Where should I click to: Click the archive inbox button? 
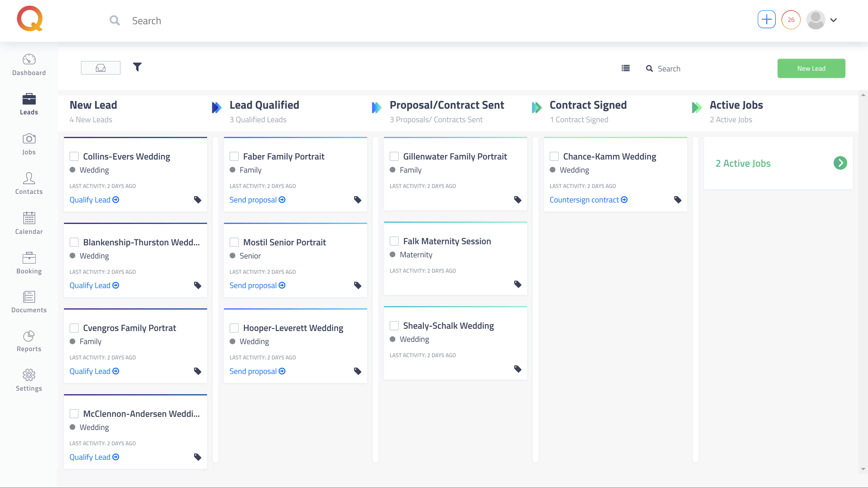coord(101,68)
